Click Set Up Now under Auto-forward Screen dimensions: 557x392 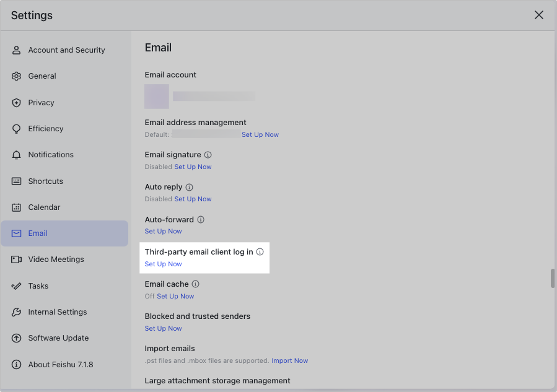[x=163, y=231]
